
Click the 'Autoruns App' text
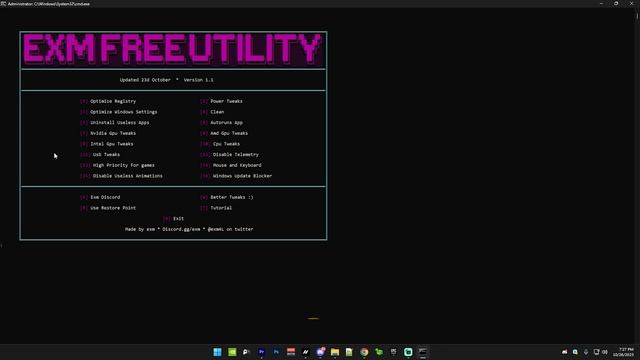(227, 122)
